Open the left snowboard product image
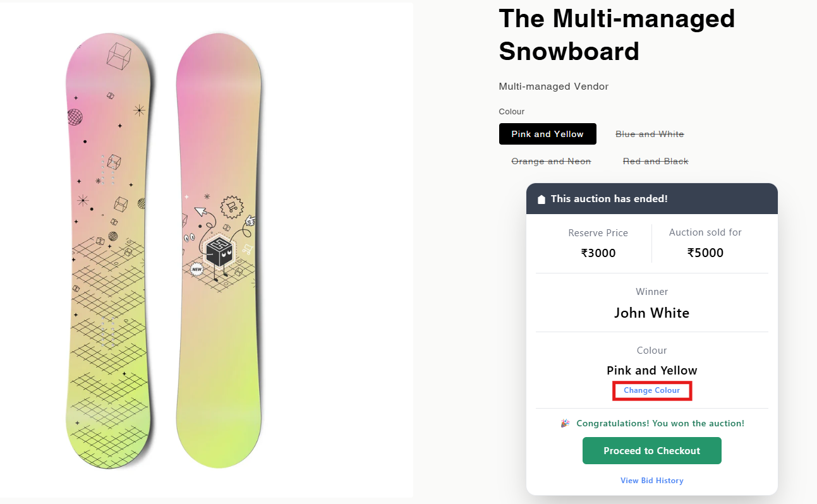Screen dimensions: 817x504 [109, 251]
